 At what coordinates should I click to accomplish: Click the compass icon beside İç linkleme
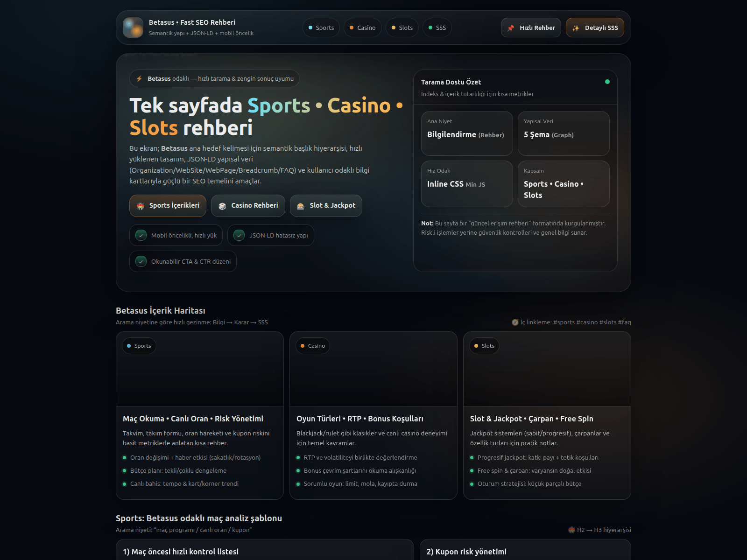click(515, 322)
